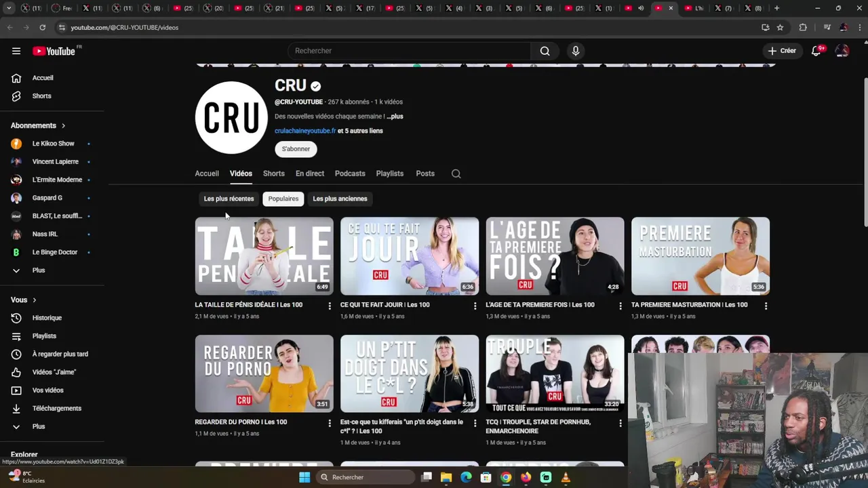This screenshot has width=868, height=488.
Task: Open File Explorer from the taskbar
Action: pyautogui.click(x=446, y=477)
